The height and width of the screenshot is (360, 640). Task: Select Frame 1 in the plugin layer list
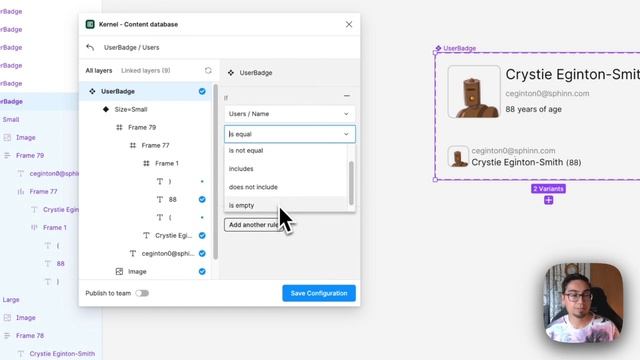tap(146, 163)
